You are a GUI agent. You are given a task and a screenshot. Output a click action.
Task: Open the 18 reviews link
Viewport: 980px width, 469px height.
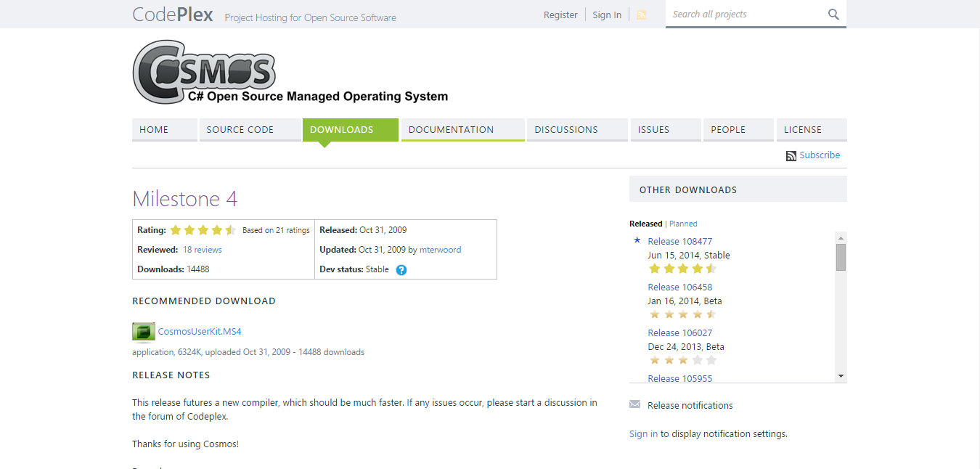(202, 249)
